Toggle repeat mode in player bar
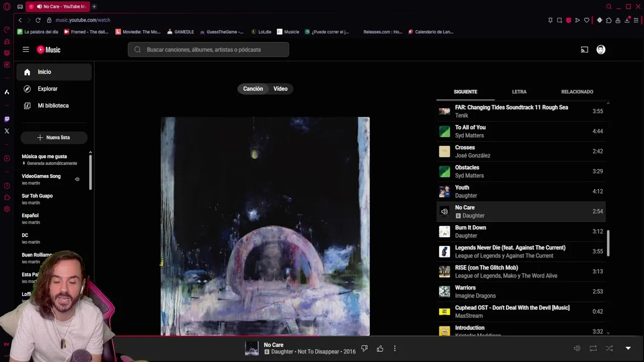644x362 pixels. click(x=593, y=348)
